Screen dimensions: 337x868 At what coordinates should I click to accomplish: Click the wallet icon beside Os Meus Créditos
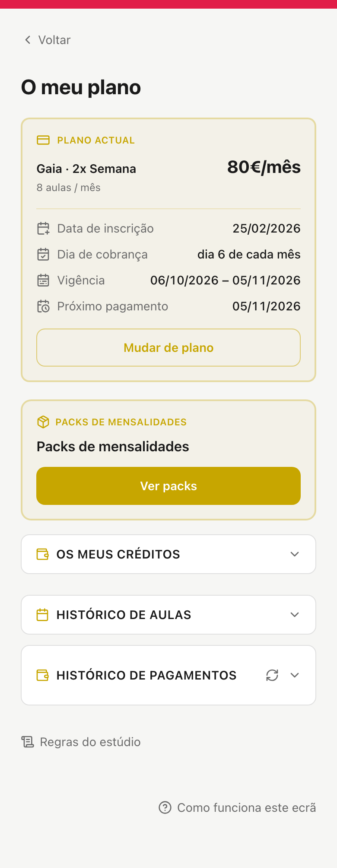tap(42, 554)
